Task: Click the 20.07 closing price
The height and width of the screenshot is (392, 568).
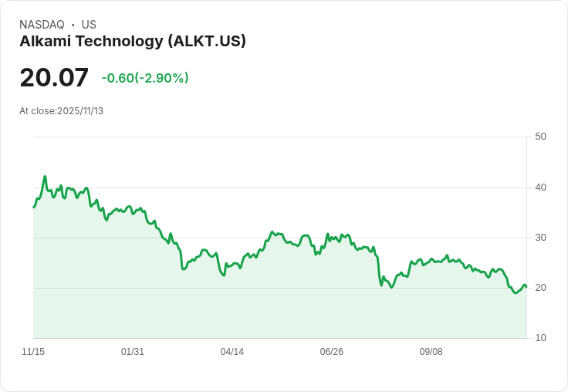Action: point(54,77)
